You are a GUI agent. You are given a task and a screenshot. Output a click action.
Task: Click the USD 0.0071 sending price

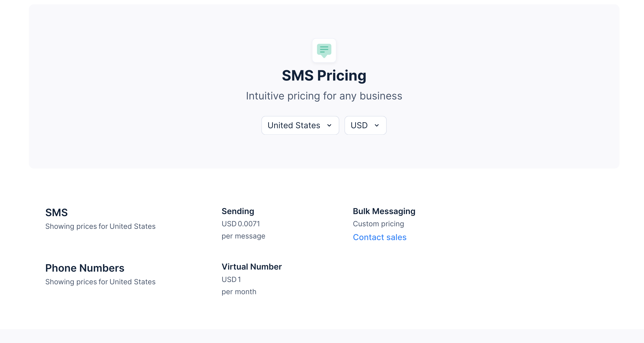(241, 224)
